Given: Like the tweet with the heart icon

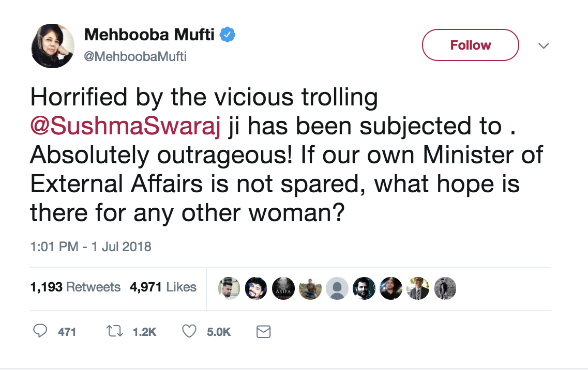Looking at the screenshot, I should point(190,331).
